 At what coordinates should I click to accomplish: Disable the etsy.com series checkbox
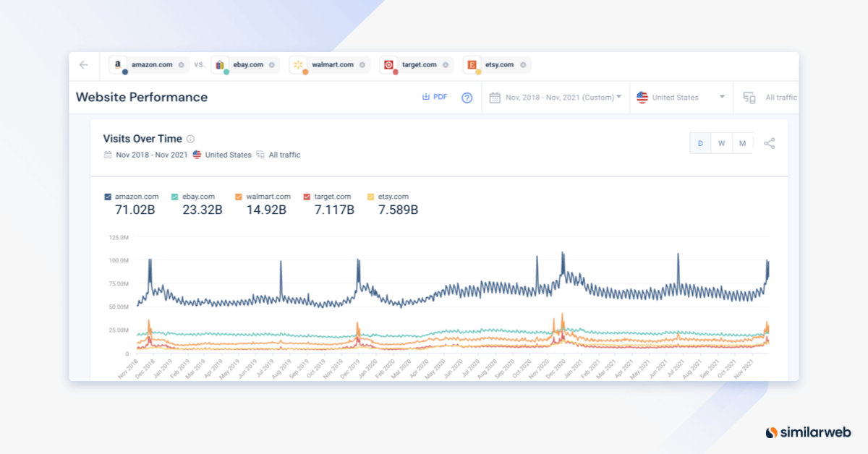(x=371, y=197)
